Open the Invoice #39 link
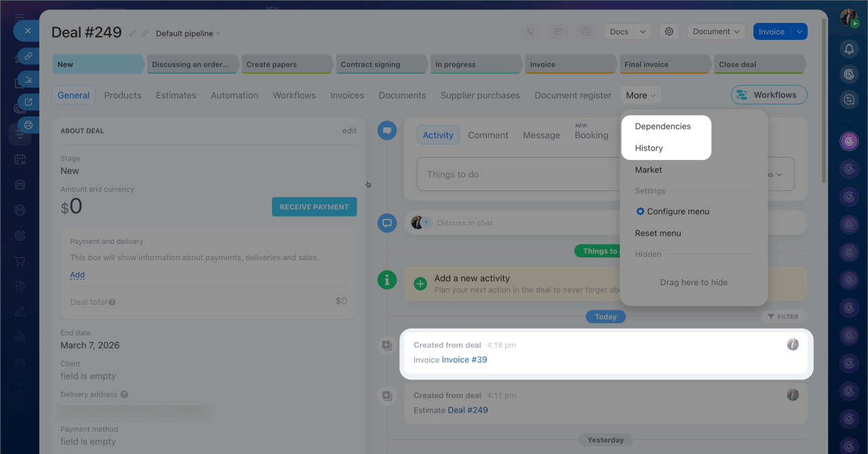 [x=464, y=360]
